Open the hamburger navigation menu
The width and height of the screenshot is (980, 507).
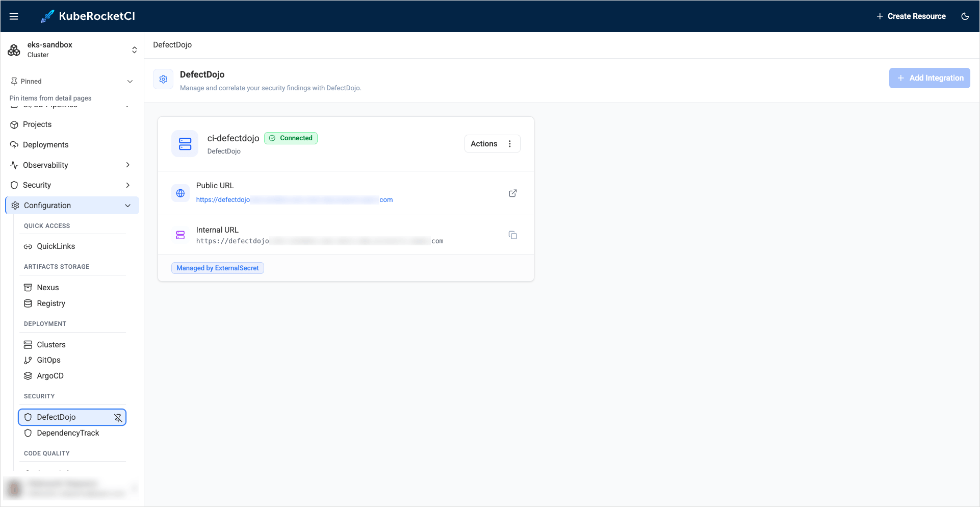click(14, 16)
